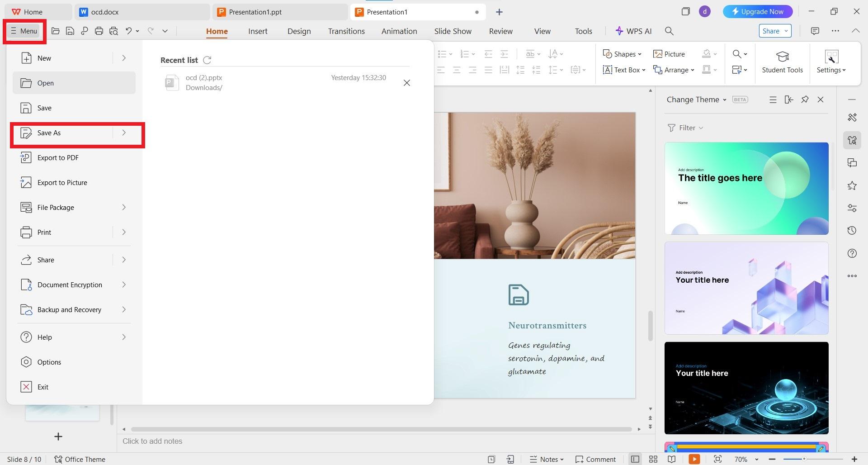The width and height of the screenshot is (868, 465).
Task: Expand the Document Encryption submenu arrow
Action: (124, 285)
